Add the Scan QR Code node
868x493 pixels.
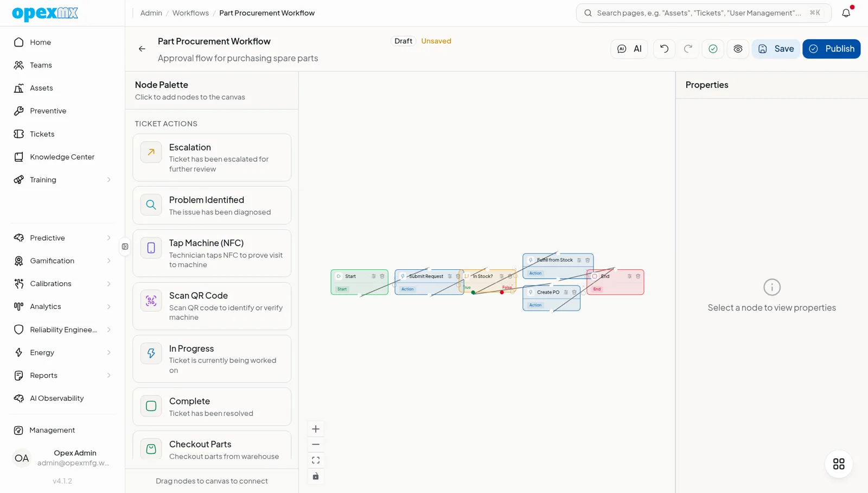click(212, 306)
